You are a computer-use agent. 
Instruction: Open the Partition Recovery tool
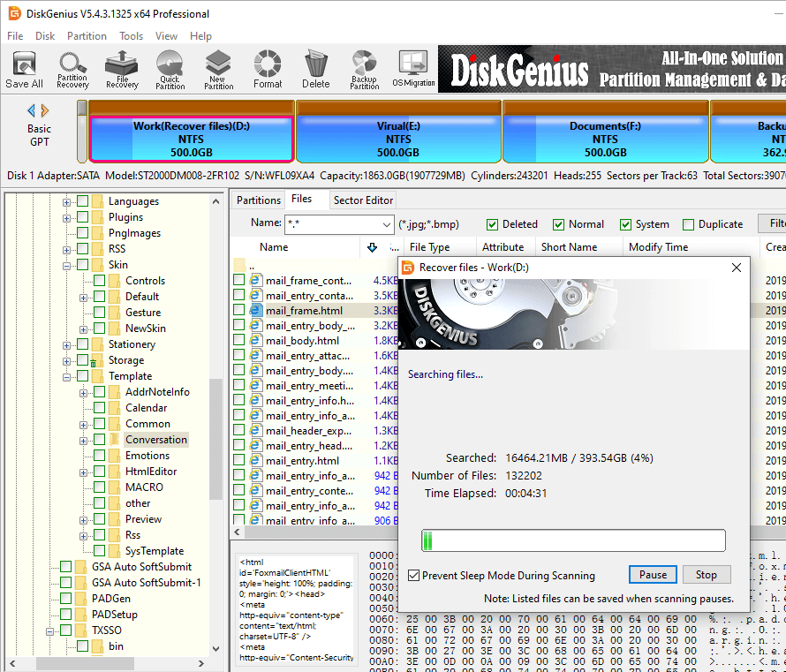coord(72,69)
